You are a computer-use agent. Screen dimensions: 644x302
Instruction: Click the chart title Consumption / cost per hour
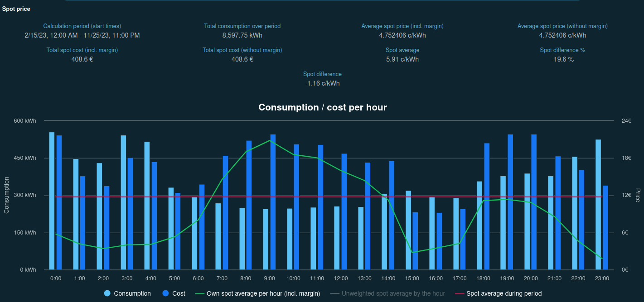pos(322,107)
